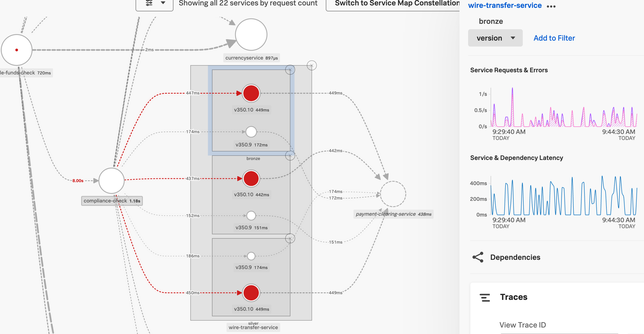
Task: Open wire-transfer-service three-dot more menu
Action: (551, 6)
